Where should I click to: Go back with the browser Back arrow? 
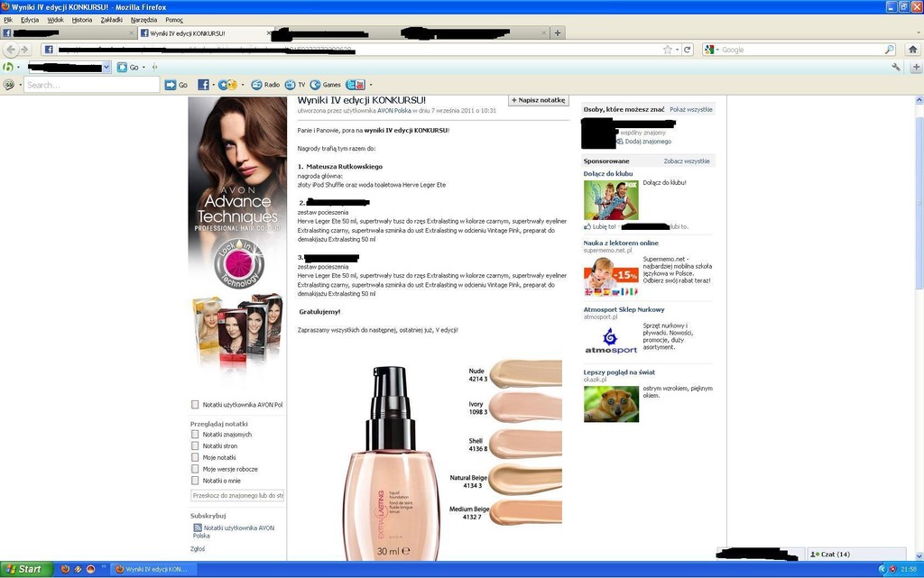[x=11, y=50]
